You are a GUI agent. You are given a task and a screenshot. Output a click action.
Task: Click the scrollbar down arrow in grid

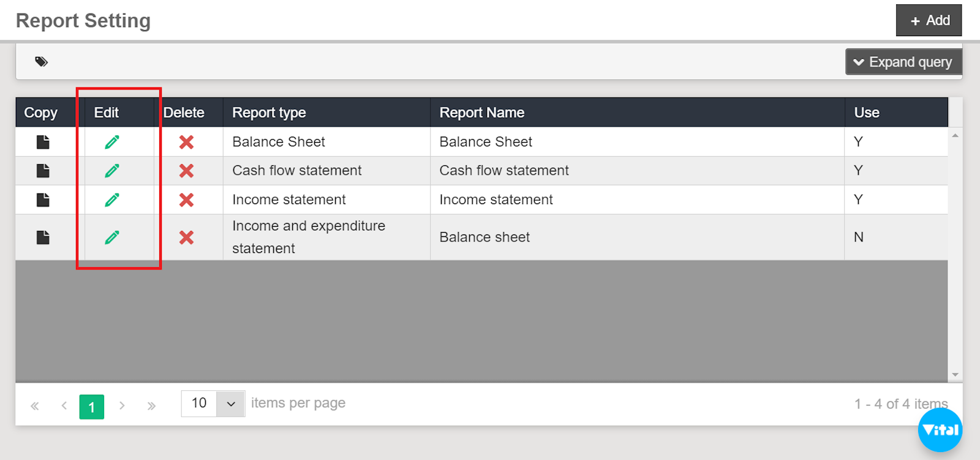pos(955,375)
